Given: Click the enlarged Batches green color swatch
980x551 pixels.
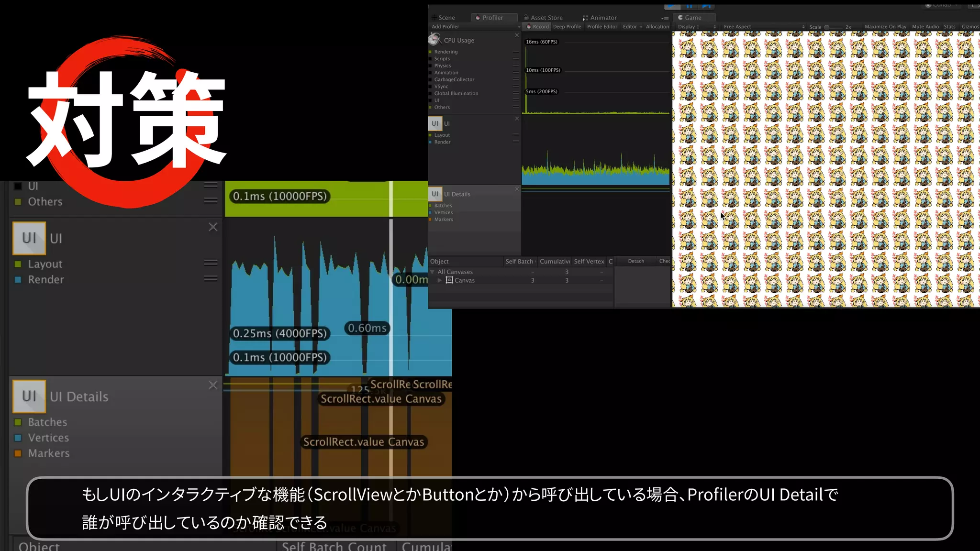Looking at the screenshot, I should coord(18,422).
